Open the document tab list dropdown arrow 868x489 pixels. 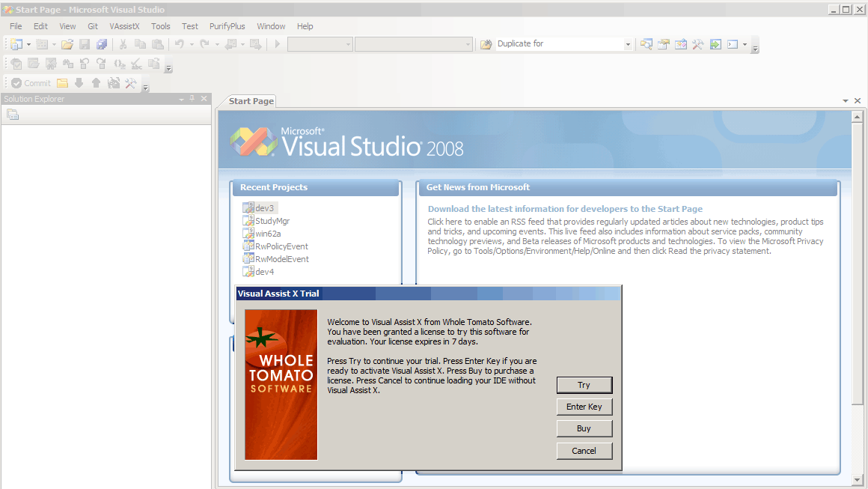[846, 101]
